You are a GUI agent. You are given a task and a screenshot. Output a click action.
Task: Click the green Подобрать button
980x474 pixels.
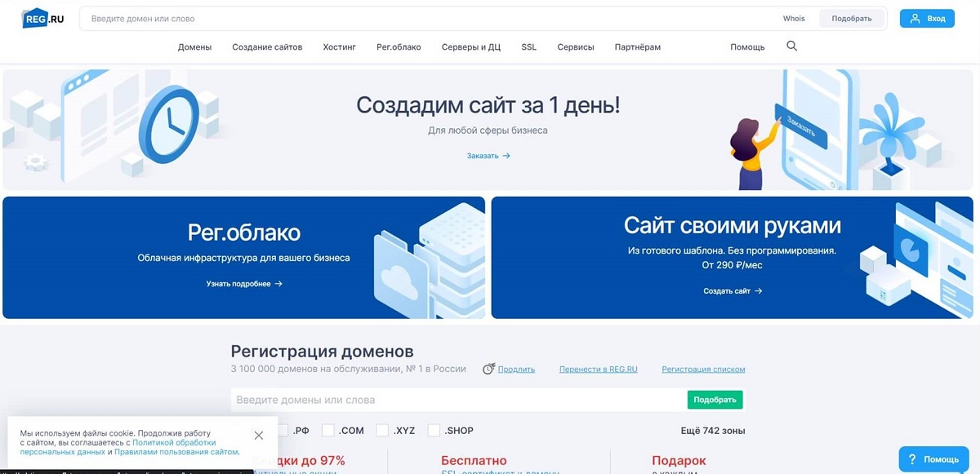[715, 400]
